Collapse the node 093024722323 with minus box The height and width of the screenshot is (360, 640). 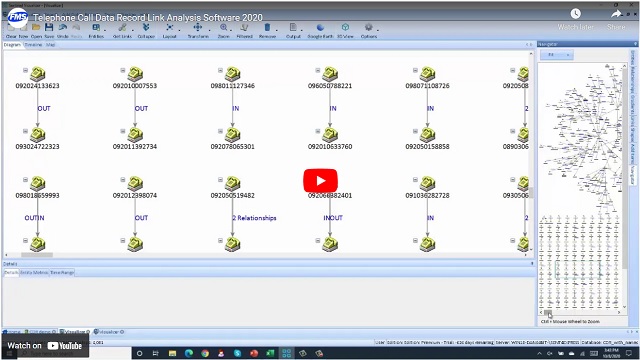coord(25,131)
